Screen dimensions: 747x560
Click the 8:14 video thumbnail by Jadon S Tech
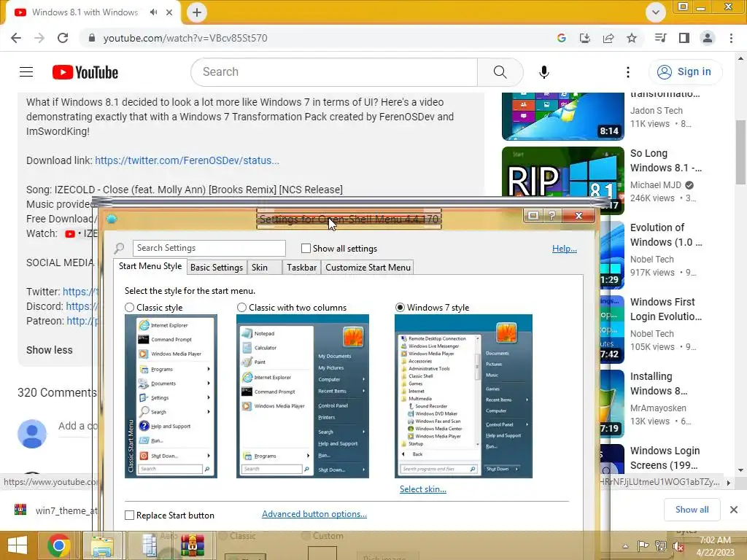coord(562,117)
